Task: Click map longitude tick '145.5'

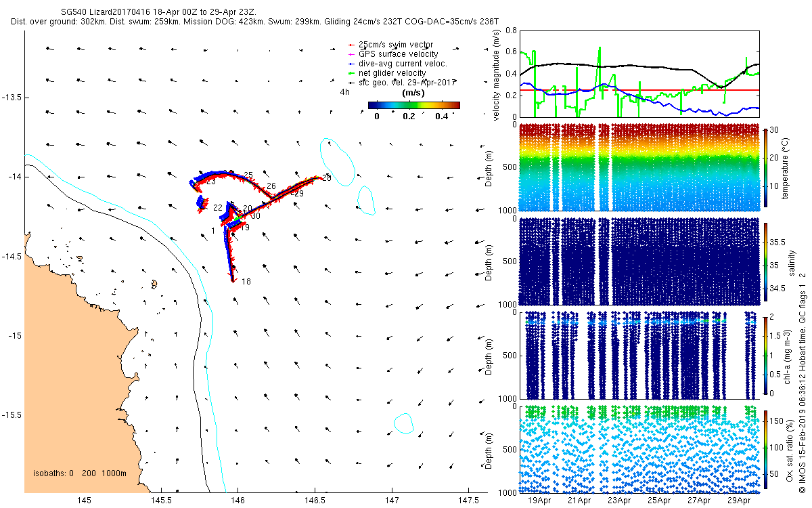Action: 161,501
